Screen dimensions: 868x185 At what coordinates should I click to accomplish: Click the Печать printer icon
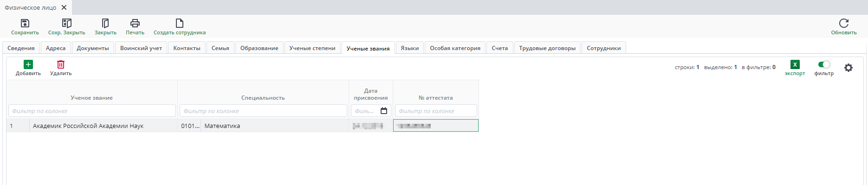[x=135, y=23]
